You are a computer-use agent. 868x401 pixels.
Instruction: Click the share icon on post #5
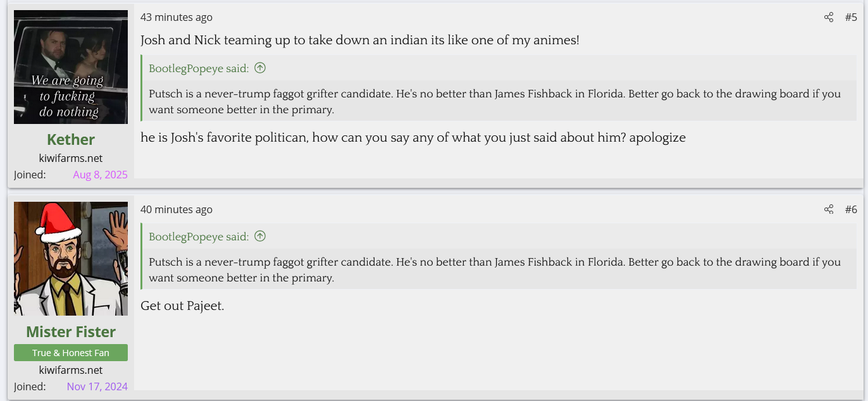[829, 18]
